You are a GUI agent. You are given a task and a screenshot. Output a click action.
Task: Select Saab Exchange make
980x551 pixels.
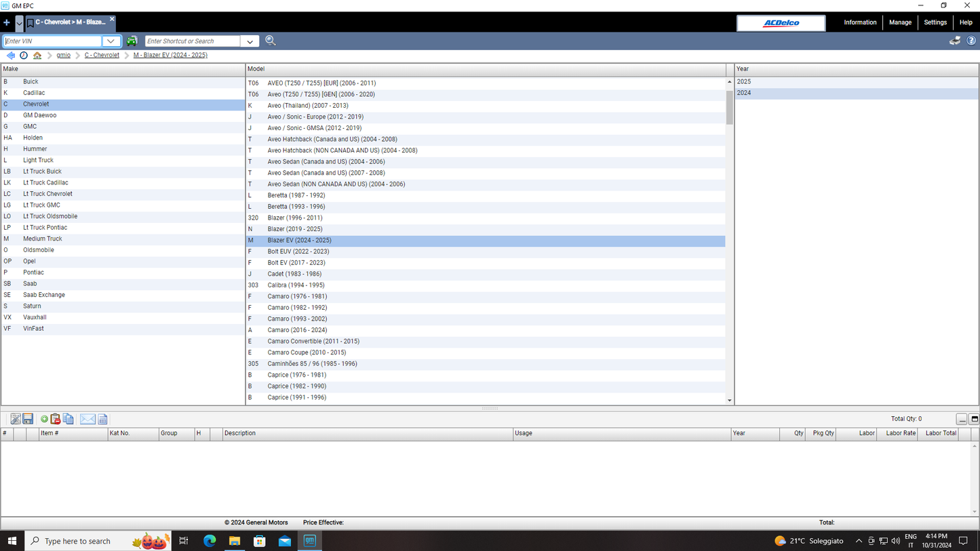123,295
